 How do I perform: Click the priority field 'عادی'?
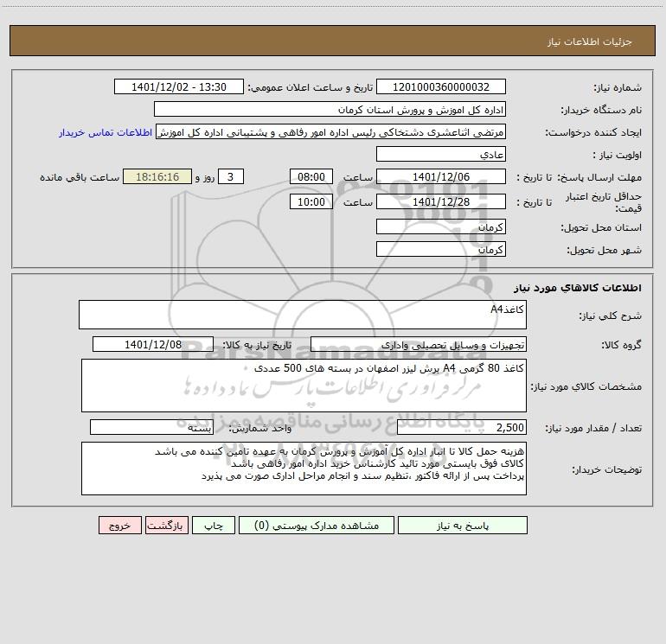(x=441, y=154)
